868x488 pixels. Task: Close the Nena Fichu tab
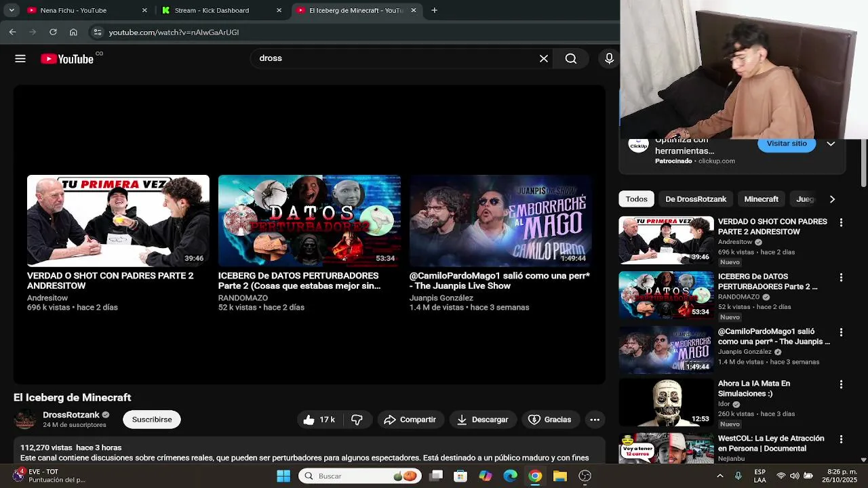(x=144, y=10)
